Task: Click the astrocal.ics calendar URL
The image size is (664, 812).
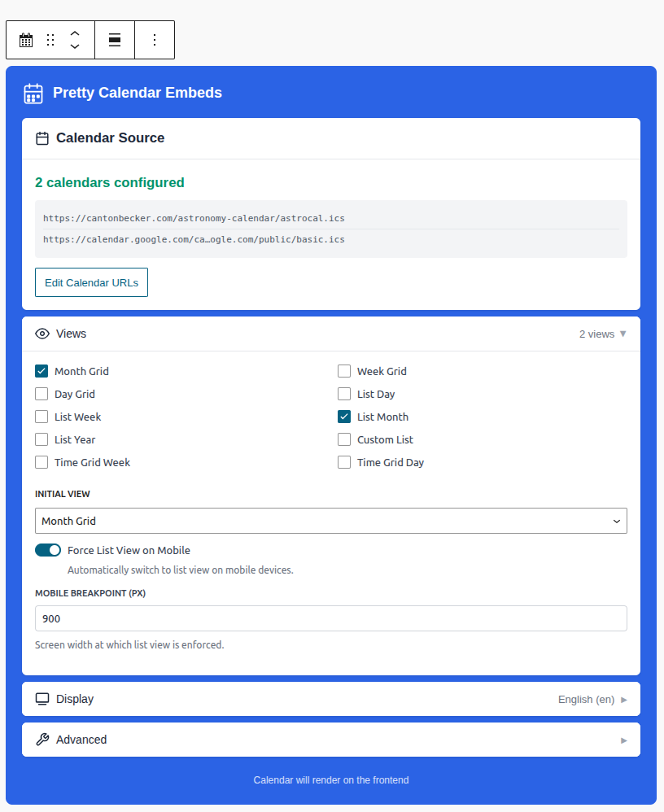Action: 194,218
